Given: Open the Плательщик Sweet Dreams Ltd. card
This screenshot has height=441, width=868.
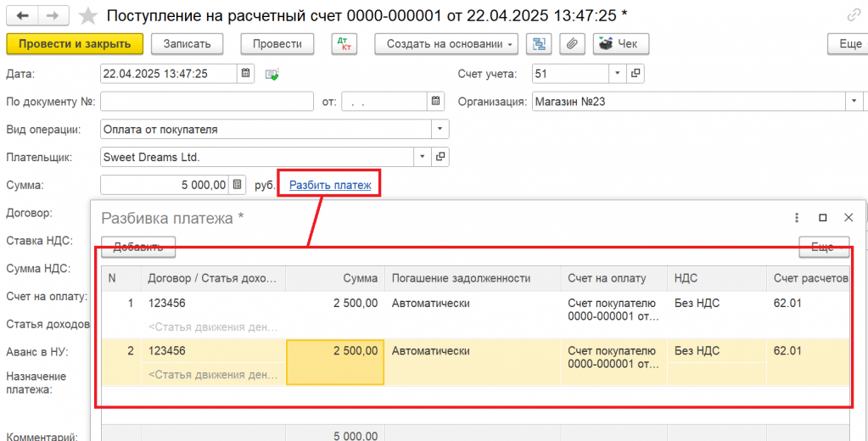Looking at the screenshot, I should pyautogui.click(x=440, y=157).
